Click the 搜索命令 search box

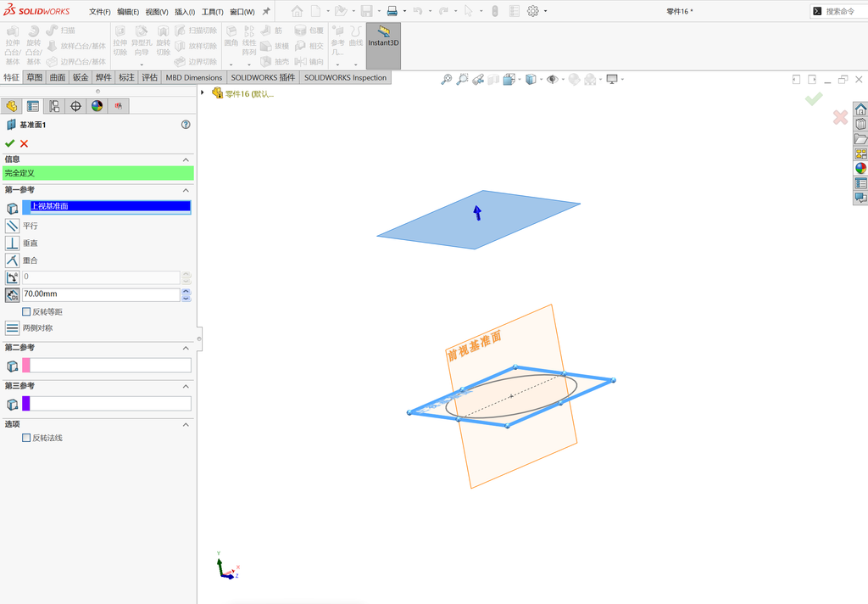click(840, 11)
